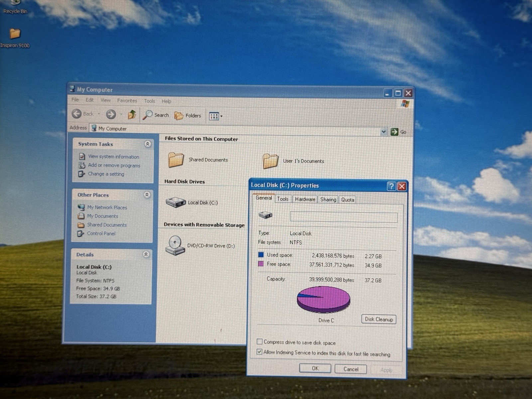This screenshot has width=532, height=399.
Task: Open Search from the toolbar
Action: pos(156,115)
